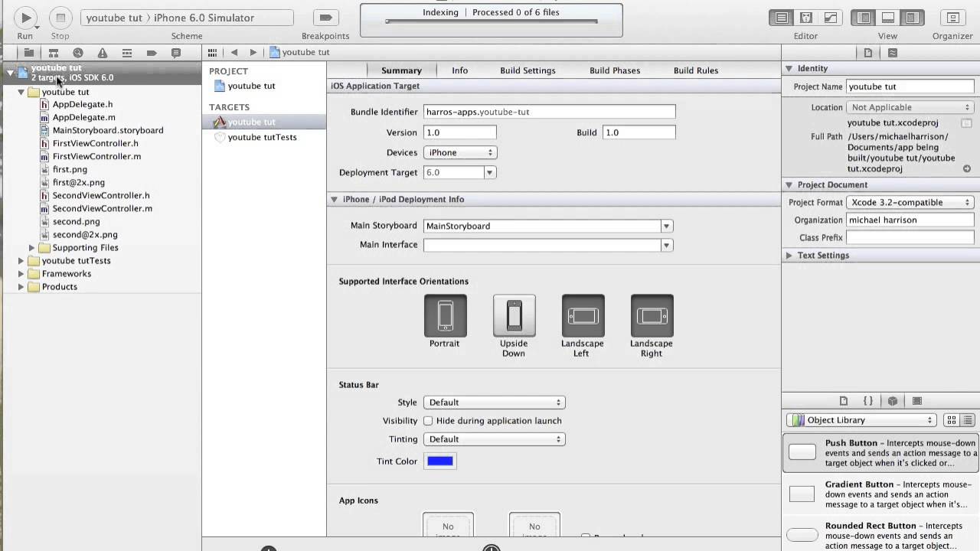Toggle the Navigator pane view button
The width and height of the screenshot is (980, 551).
point(864,18)
